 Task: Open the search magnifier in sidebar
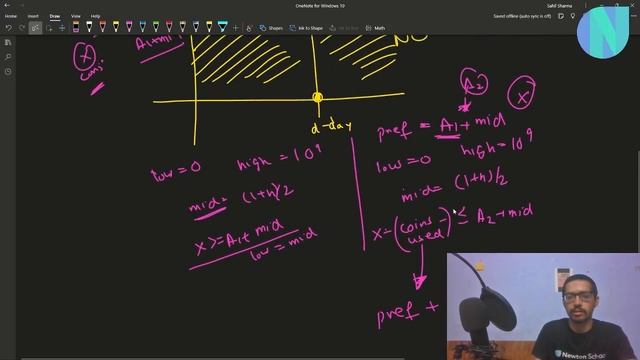tap(8, 57)
